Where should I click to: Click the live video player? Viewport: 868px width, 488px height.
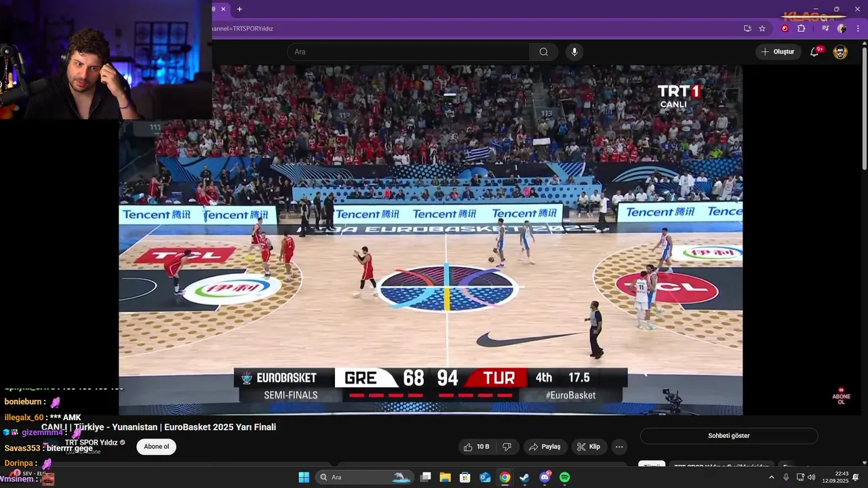pyautogui.click(x=431, y=240)
